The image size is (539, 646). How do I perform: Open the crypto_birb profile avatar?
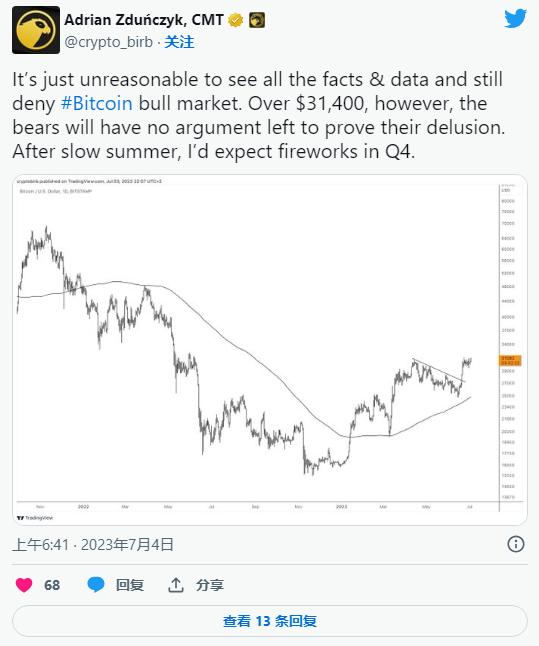36,30
